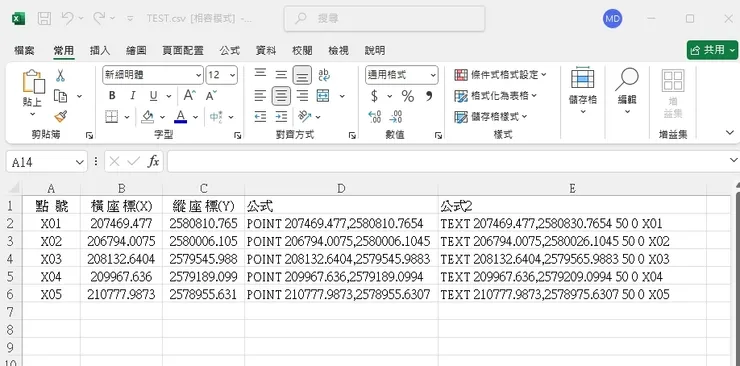The width and height of the screenshot is (740, 366).
Task: Click the Increase Indent icon
Action: click(281, 116)
